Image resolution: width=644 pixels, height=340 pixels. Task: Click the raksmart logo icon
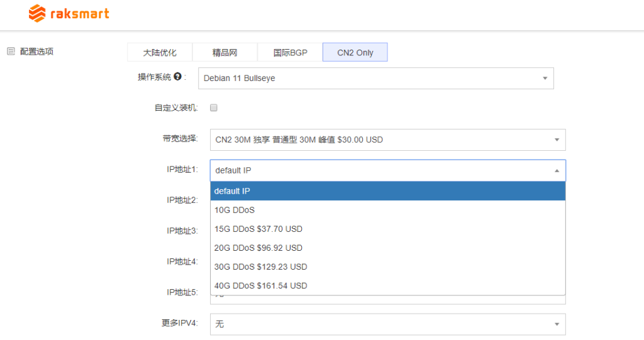[38, 13]
